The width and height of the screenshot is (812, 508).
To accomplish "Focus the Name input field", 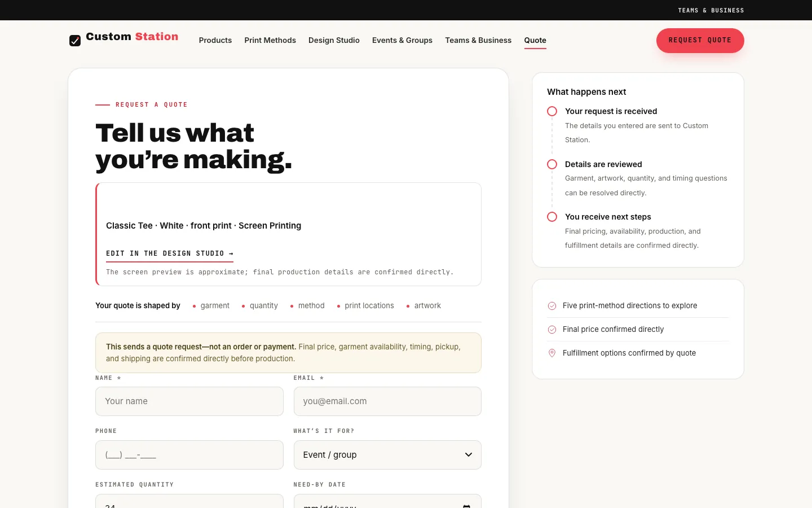I will click(x=189, y=401).
